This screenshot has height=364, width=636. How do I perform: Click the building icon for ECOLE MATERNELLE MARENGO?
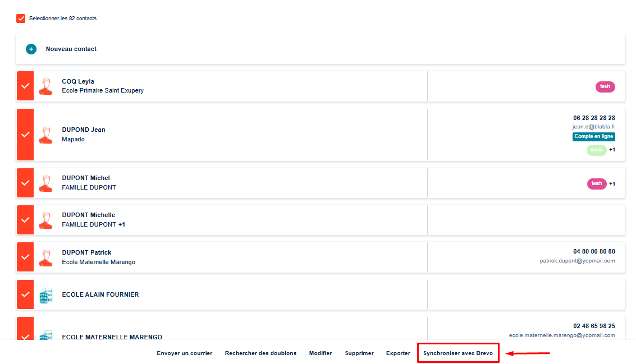coord(45,334)
